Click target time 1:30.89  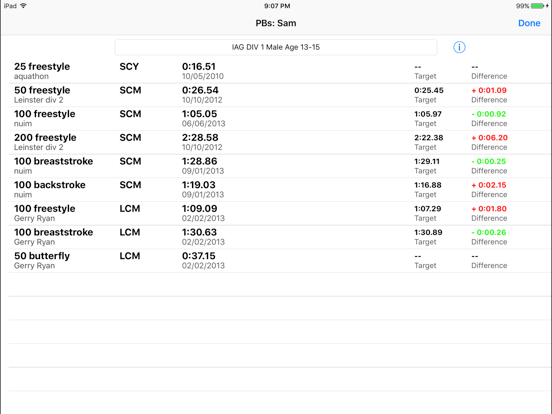pyautogui.click(x=428, y=232)
